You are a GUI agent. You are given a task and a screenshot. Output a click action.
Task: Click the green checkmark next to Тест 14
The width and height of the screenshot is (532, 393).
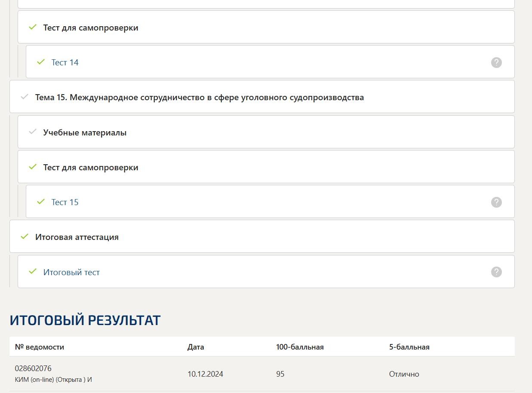coord(41,62)
